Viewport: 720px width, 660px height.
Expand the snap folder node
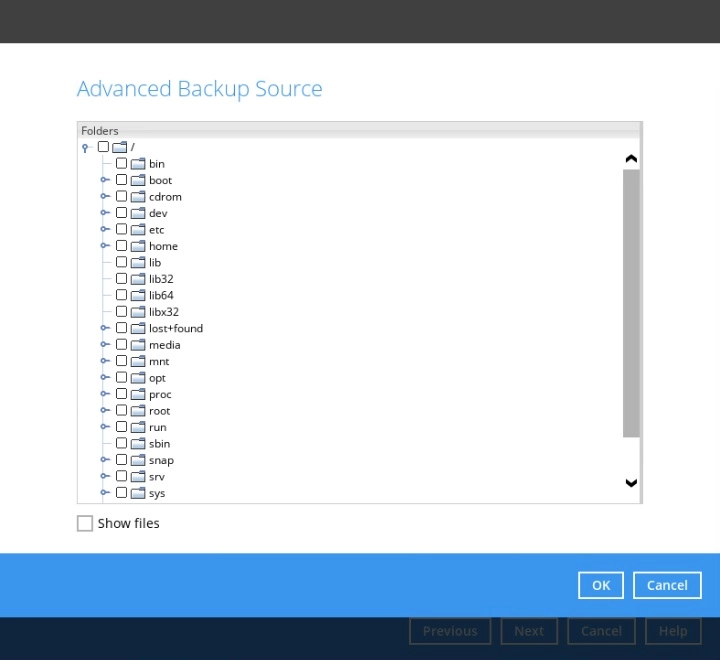click(105, 460)
